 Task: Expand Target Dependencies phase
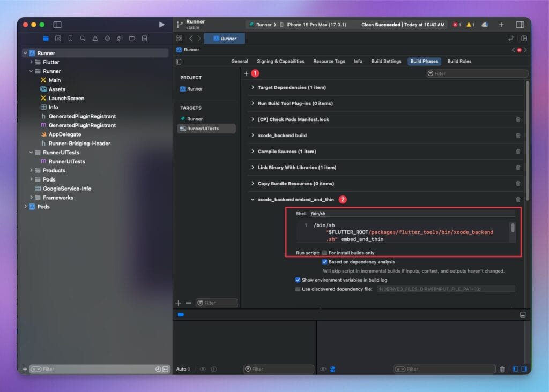pyautogui.click(x=253, y=87)
